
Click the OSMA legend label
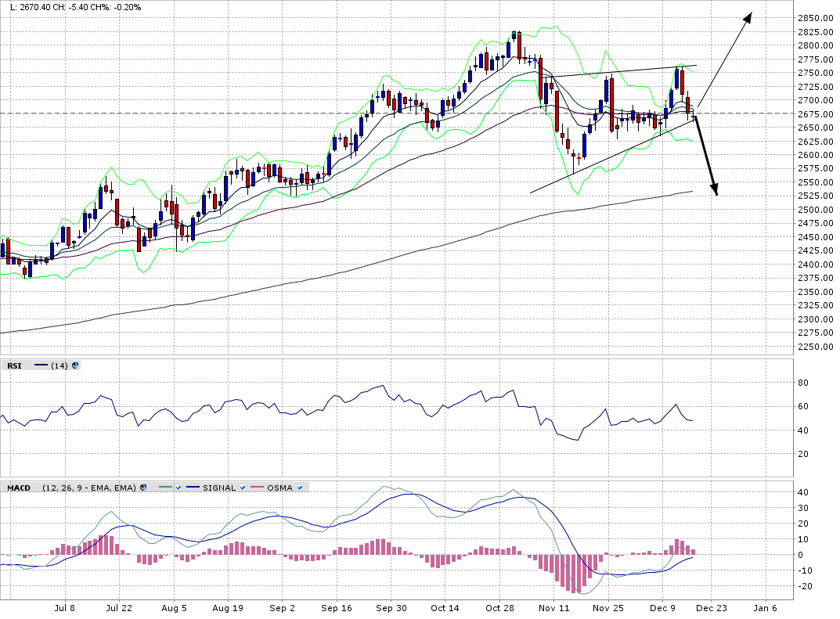coord(279,488)
